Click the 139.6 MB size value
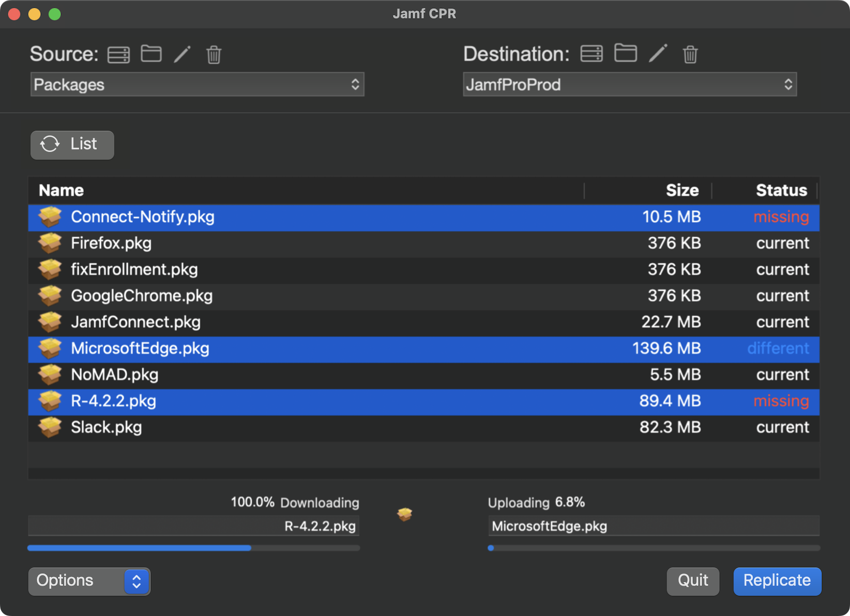This screenshot has width=850, height=616. 666,349
